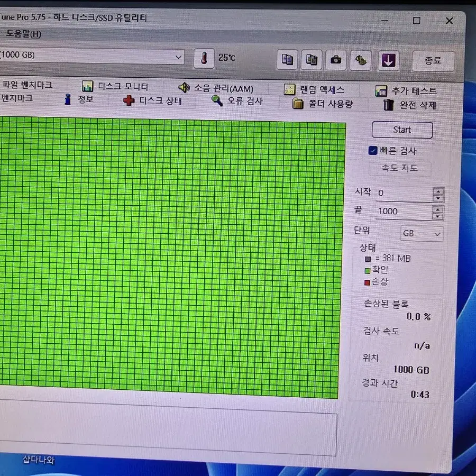Toggle the 빠른 검사 quick scan checkbox
The width and height of the screenshot is (476, 476).
(x=373, y=151)
